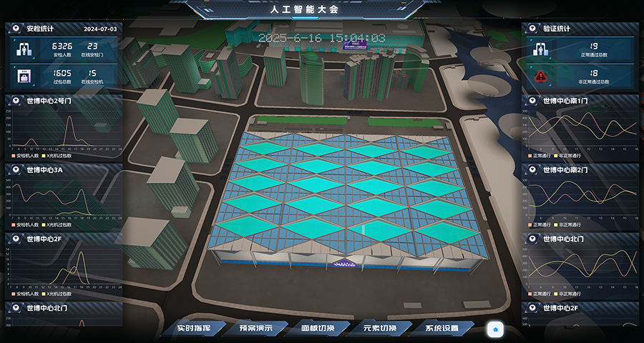The height and width of the screenshot is (343, 644).
Task: Open 系统设置 settings
Action: 441,329
